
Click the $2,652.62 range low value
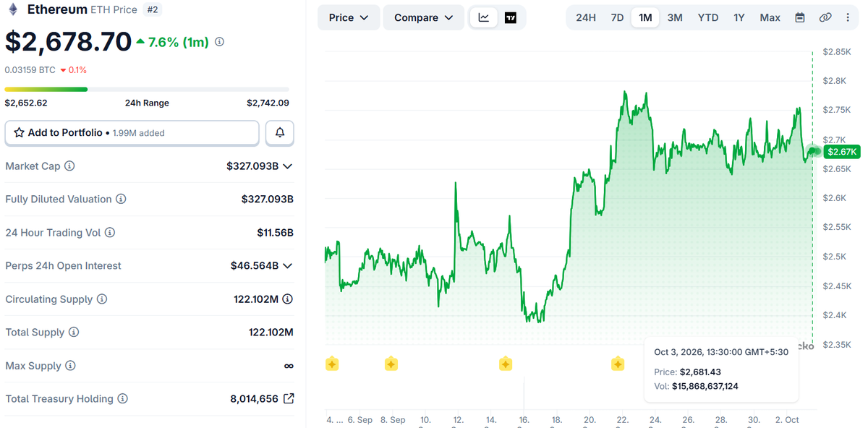[26, 103]
